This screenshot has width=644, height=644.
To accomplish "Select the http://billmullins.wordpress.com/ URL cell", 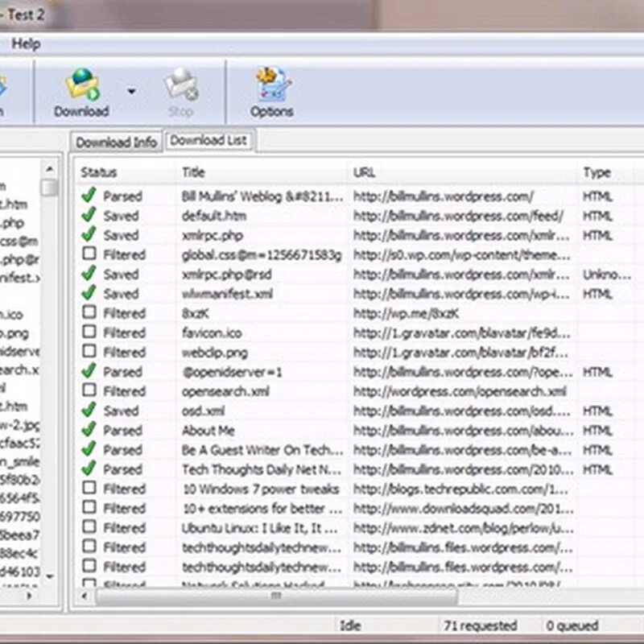I will (444, 196).
